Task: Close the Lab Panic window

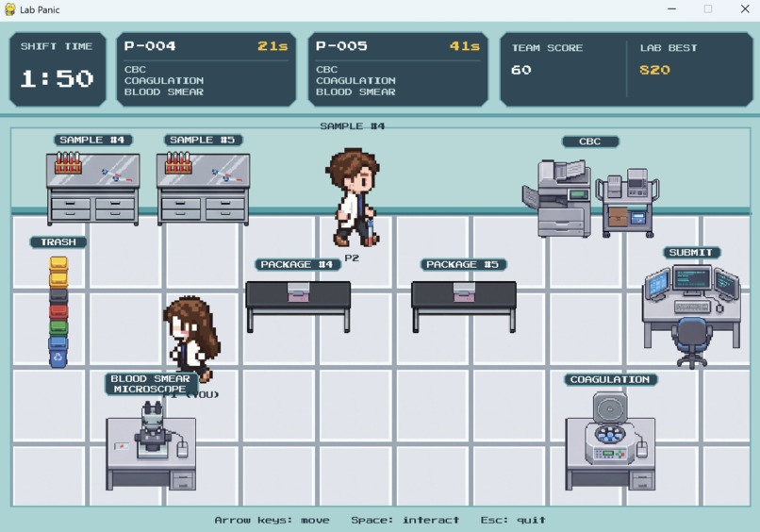Action: click(745, 9)
